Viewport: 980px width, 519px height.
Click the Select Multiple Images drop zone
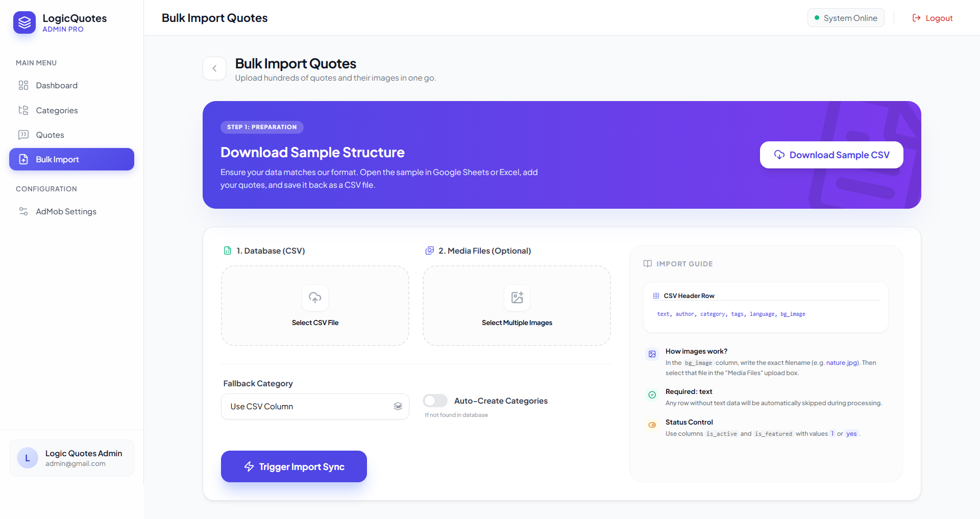[x=517, y=306]
